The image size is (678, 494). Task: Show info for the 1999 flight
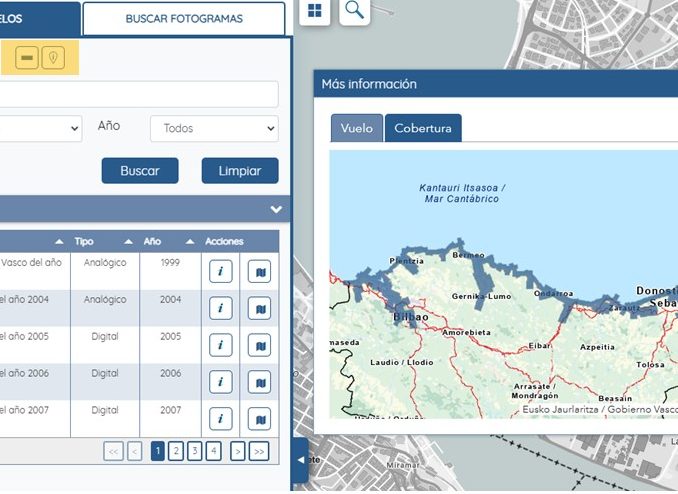pyautogui.click(x=219, y=272)
